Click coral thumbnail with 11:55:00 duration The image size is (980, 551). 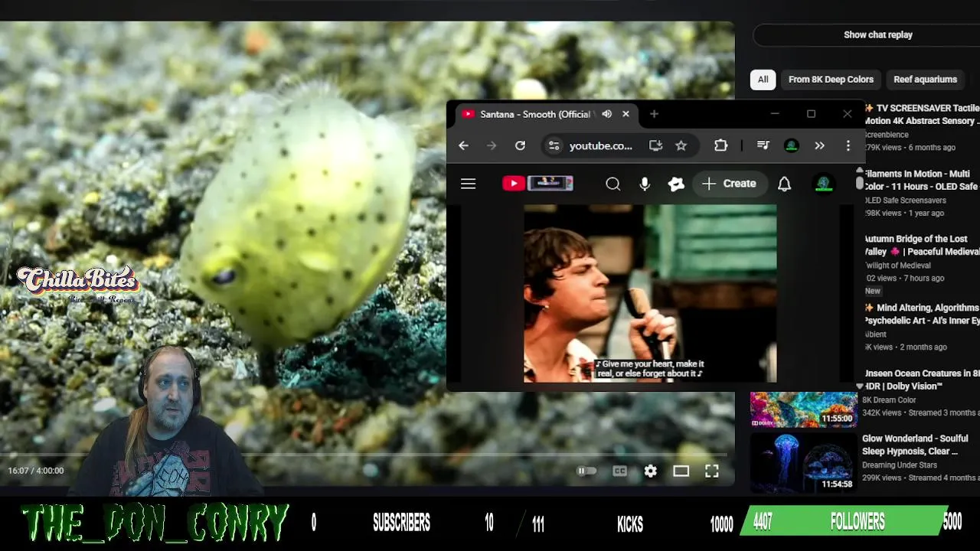(x=803, y=410)
